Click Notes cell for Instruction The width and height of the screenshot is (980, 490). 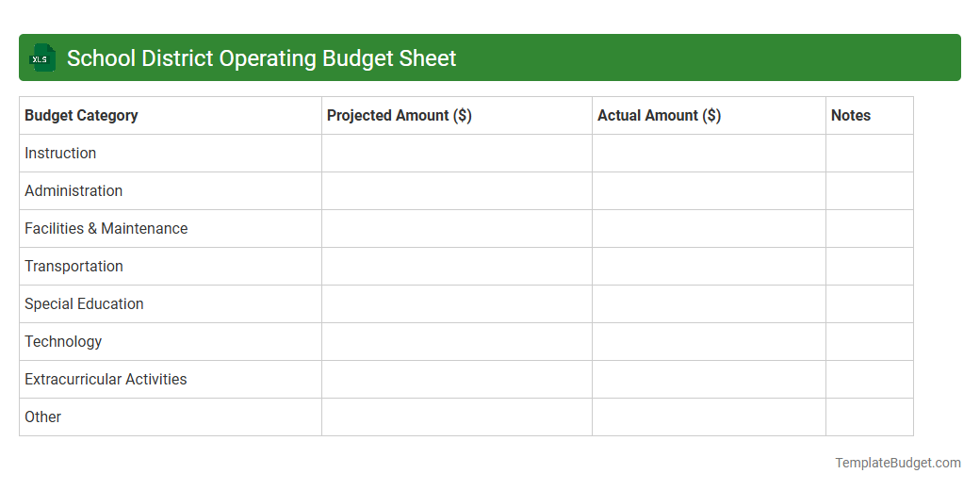pos(870,153)
